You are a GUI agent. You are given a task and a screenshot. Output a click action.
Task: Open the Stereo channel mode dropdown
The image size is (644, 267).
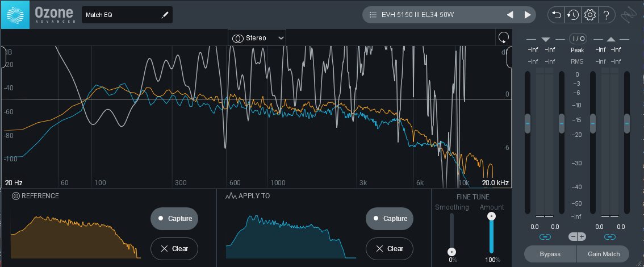coord(257,38)
